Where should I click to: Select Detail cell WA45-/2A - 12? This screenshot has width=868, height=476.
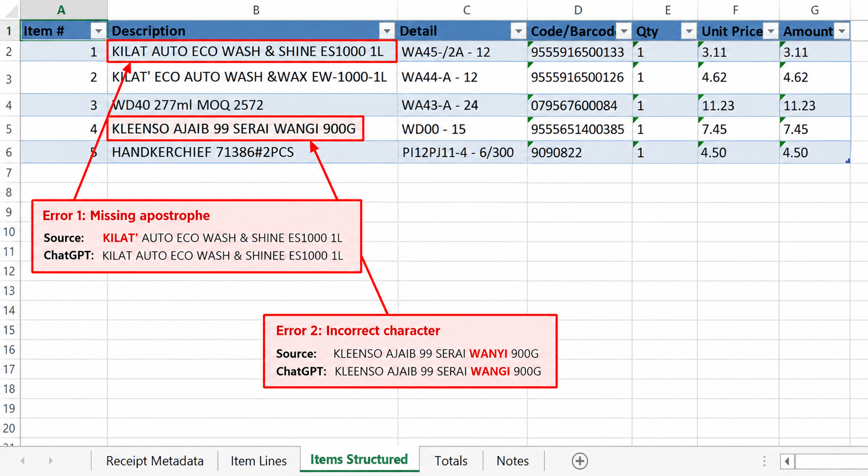[x=462, y=52]
